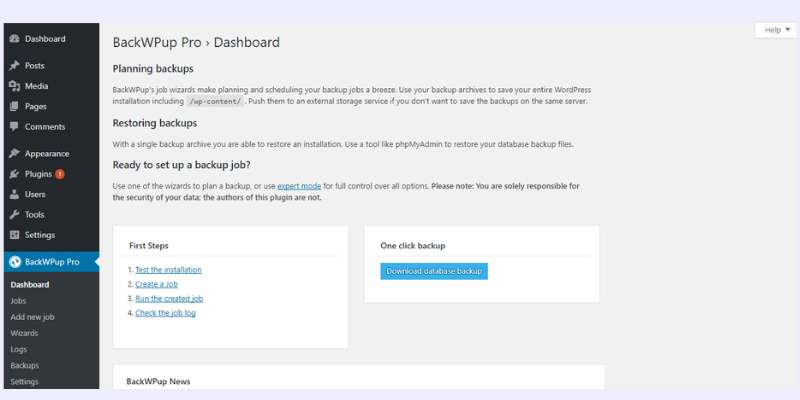Click the Test the installation link
Viewport: 800px width, 400px height.
tap(168, 270)
